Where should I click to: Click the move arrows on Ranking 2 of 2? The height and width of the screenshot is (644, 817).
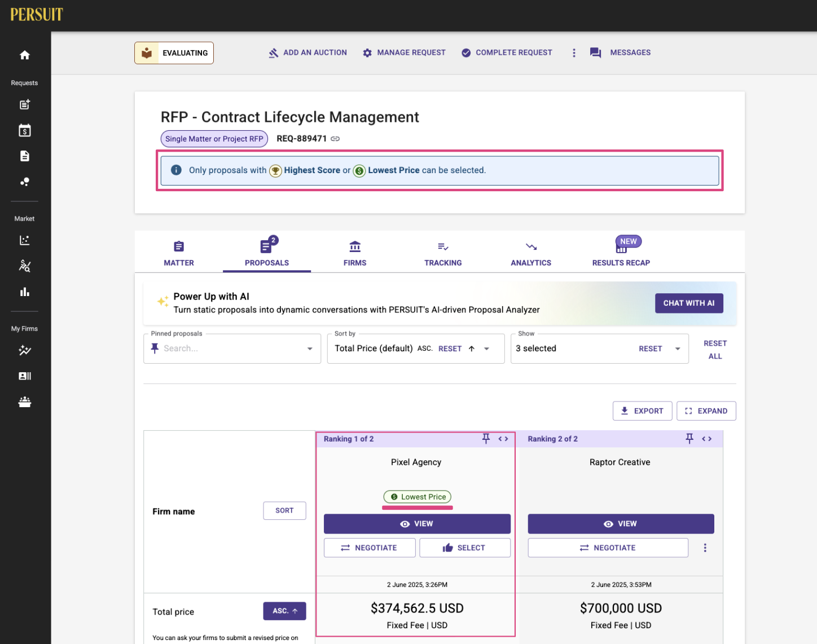pyautogui.click(x=706, y=439)
